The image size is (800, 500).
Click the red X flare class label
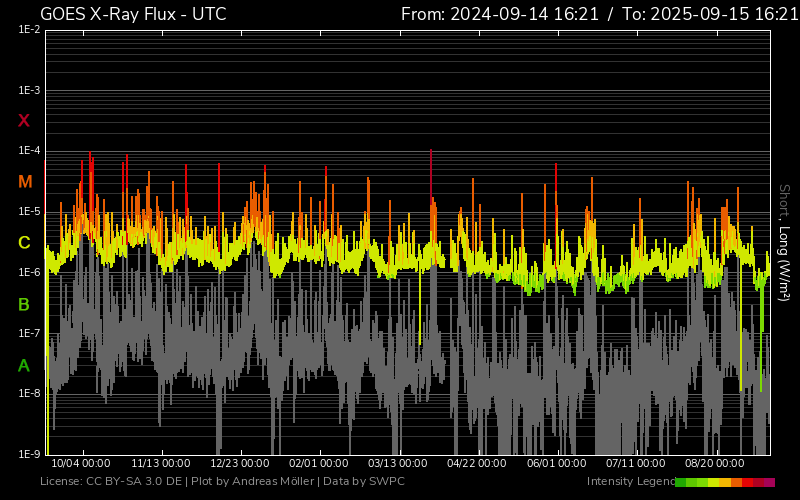(24, 121)
